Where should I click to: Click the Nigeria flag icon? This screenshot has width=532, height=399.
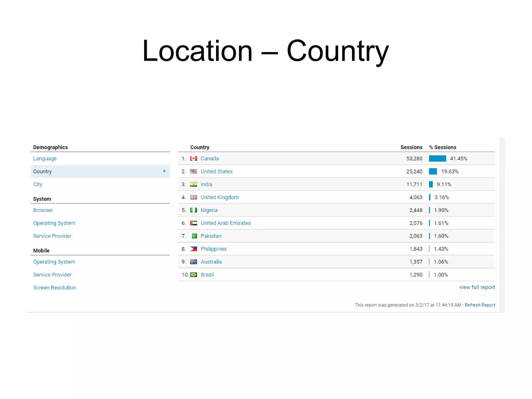pyautogui.click(x=194, y=210)
